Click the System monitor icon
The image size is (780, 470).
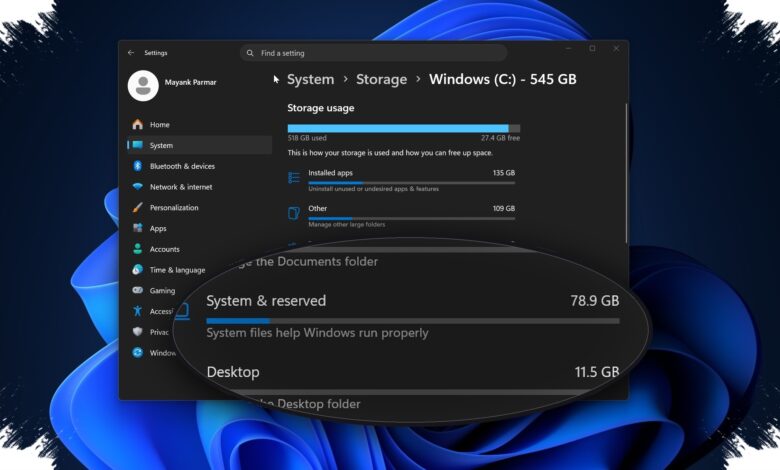click(x=138, y=145)
